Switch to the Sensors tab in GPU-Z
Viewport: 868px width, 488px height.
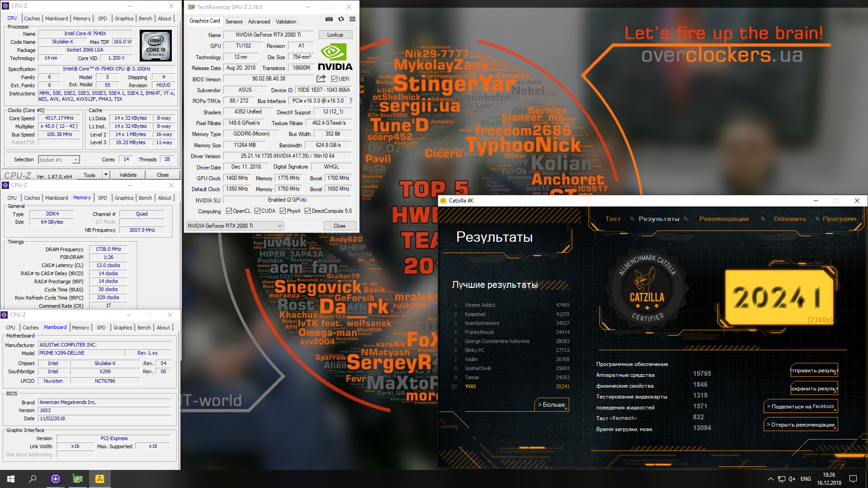point(234,22)
